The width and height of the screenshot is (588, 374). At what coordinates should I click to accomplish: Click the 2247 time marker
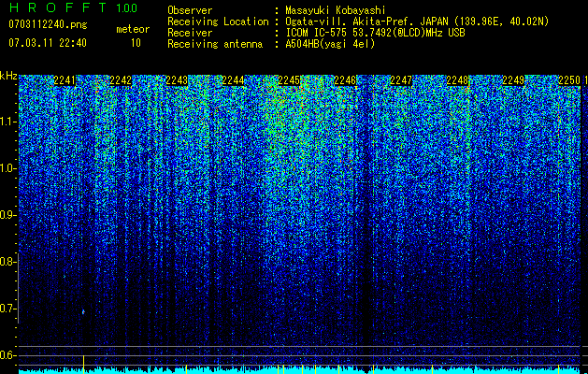pyautogui.click(x=401, y=80)
